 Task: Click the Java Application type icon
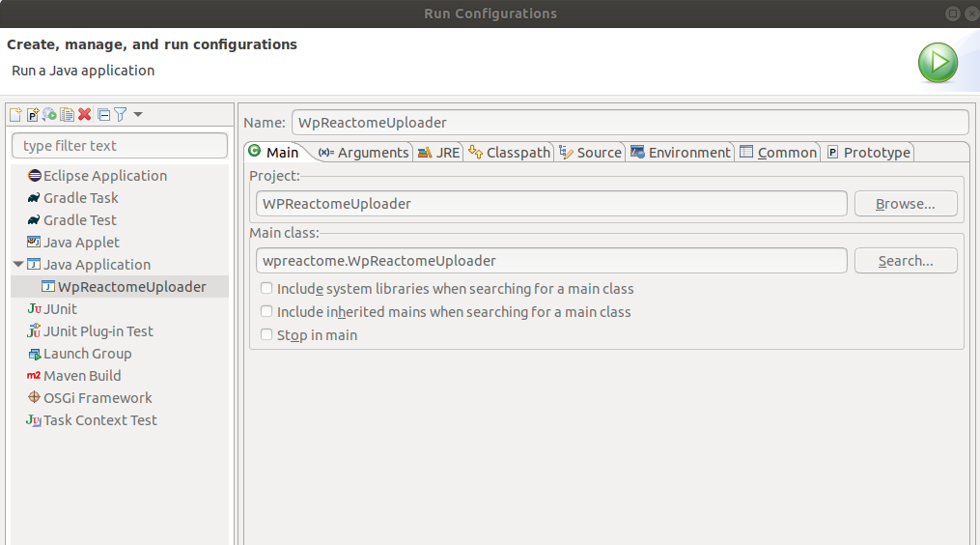[x=34, y=264]
